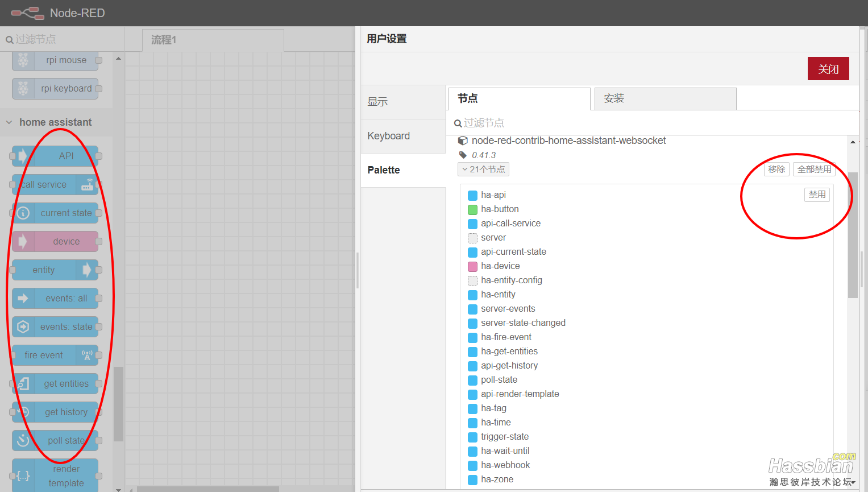
Task: Select api-current-state in node list
Action: pyautogui.click(x=513, y=252)
